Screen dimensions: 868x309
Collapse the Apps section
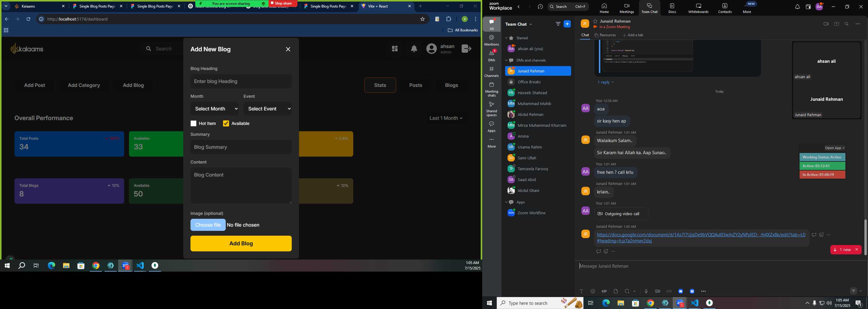click(506, 202)
